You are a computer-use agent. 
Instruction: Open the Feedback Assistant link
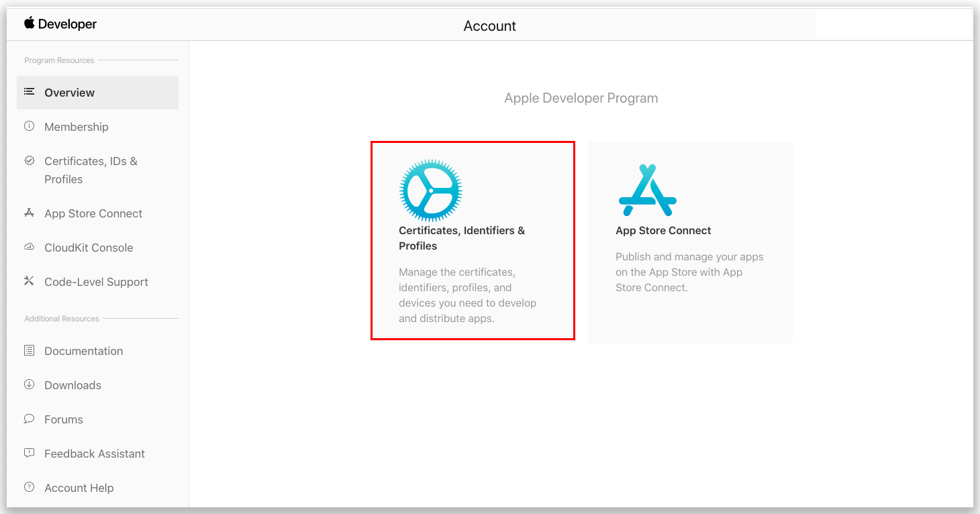(95, 454)
